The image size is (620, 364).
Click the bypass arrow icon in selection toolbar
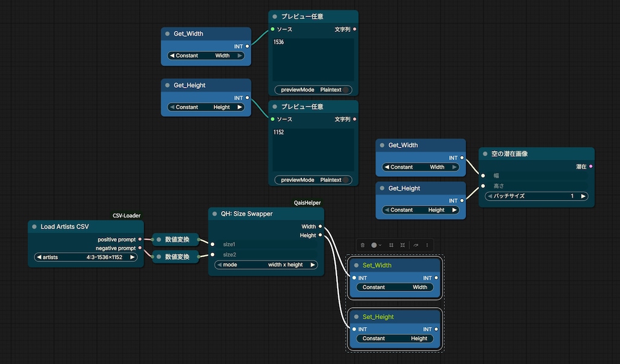pyautogui.click(x=416, y=245)
